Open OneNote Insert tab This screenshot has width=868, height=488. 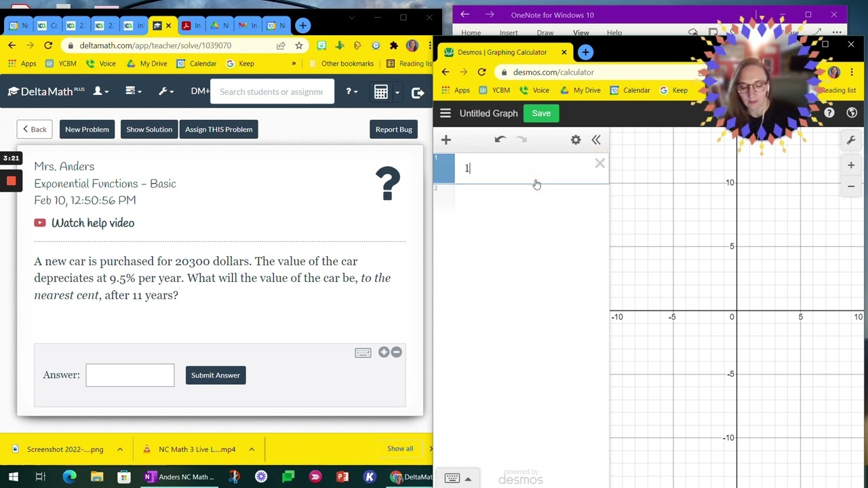point(509,33)
